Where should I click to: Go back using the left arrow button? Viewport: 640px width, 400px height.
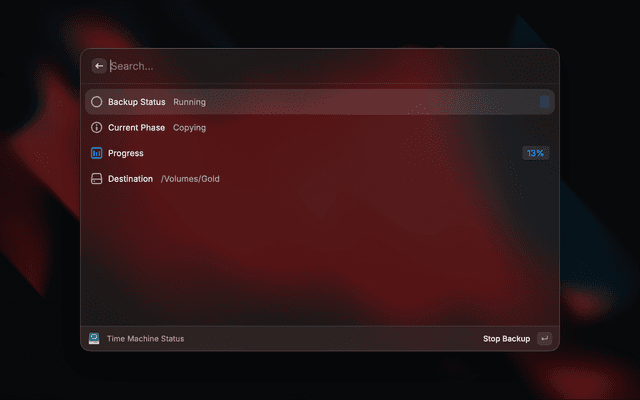99,66
